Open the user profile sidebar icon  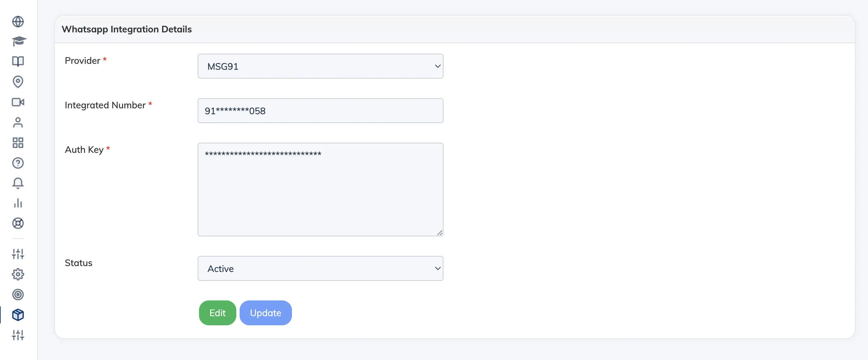18,122
